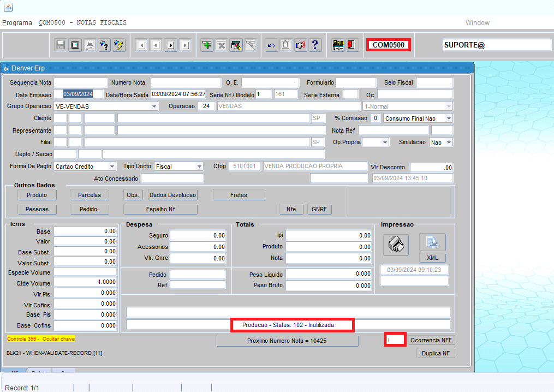The image size is (554, 392).
Task: Open the Programa menu
Action: 17,22
